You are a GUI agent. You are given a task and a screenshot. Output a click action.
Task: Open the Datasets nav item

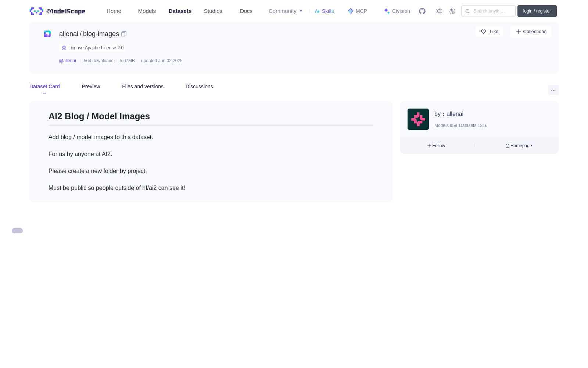click(180, 11)
